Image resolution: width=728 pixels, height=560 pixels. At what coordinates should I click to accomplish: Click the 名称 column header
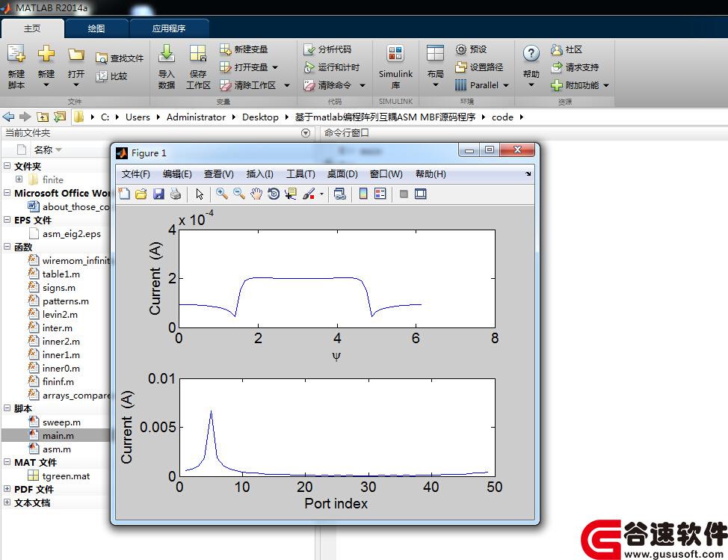pos(43,150)
